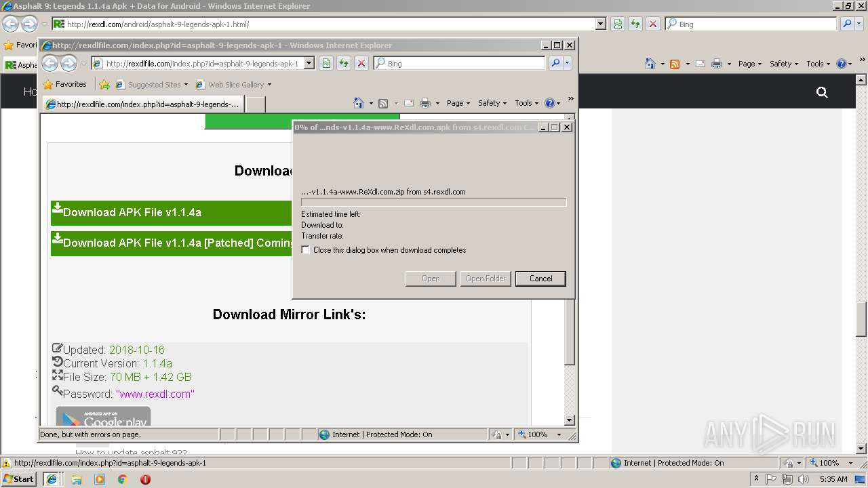This screenshot has width=868, height=488.
Task: Open the Tools menu in popup window
Action: tap(526, 103)
